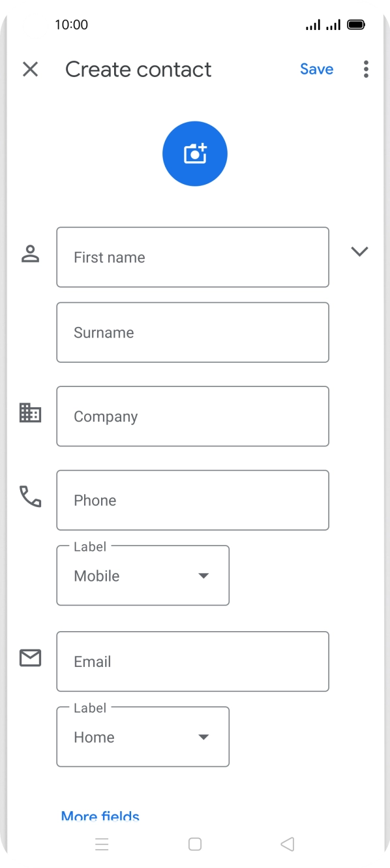Screen dimensions: 390x868
Task: Tap the back navigation triangle button
Action: point(287,844)
